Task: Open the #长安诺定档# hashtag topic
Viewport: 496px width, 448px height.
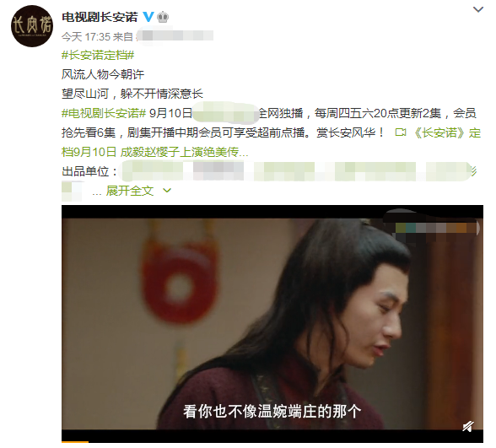Action: (98, 55)
